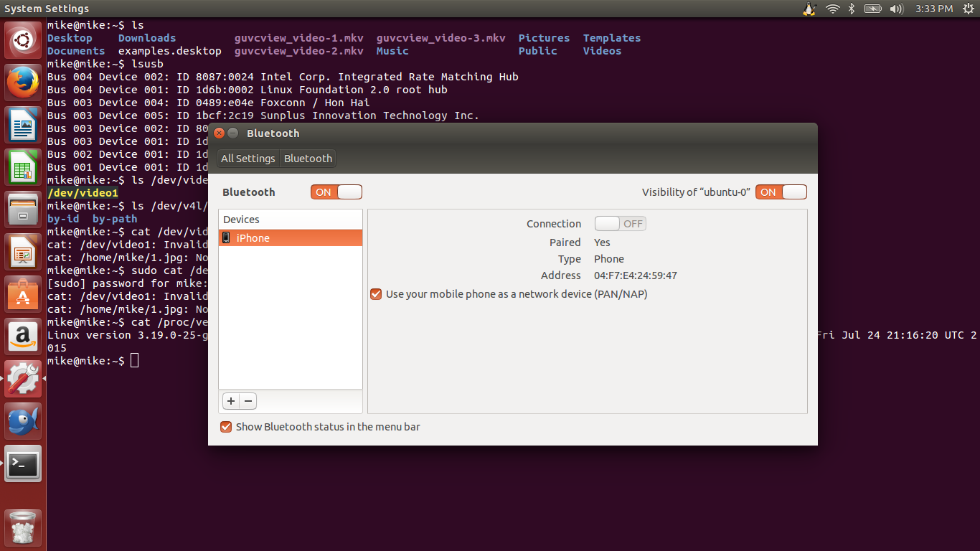Click the Documents folder name in Terminal
The image size is (980, 551).
pyautogui.click(x=76, y=51)
